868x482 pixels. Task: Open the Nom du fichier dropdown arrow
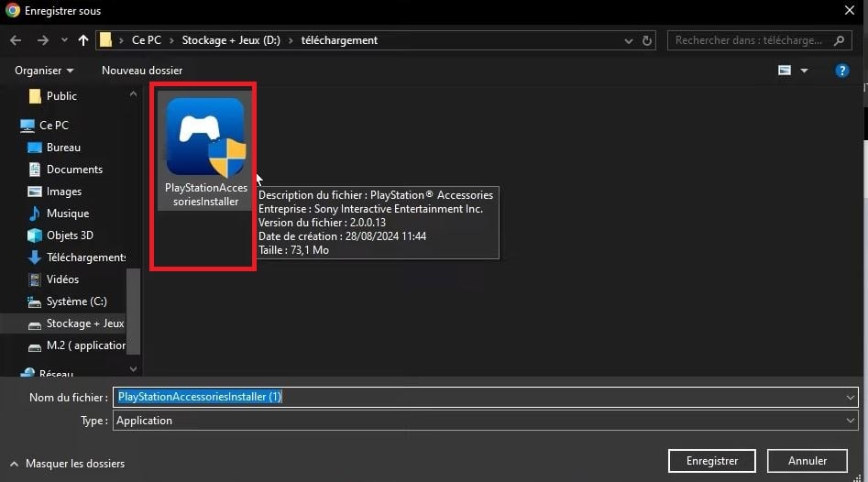click(852, 397)
